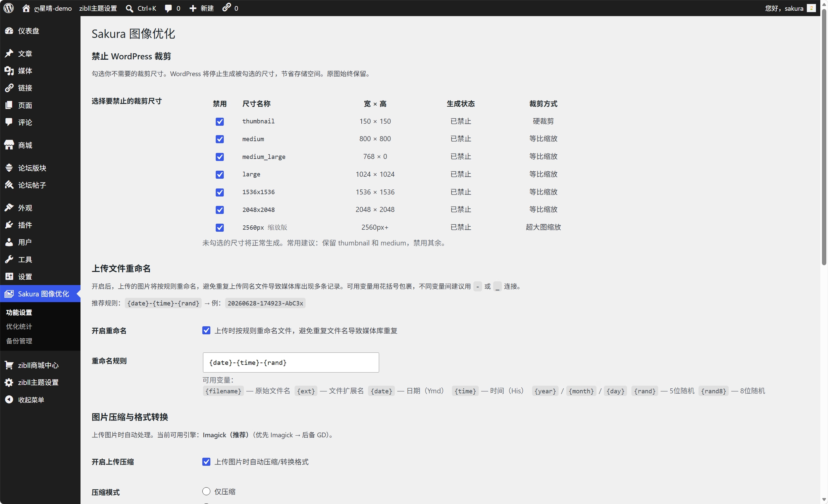Click the {year} variable tag
The width and height of the screenshot is (828, 504).
click(x=545, y=391)
